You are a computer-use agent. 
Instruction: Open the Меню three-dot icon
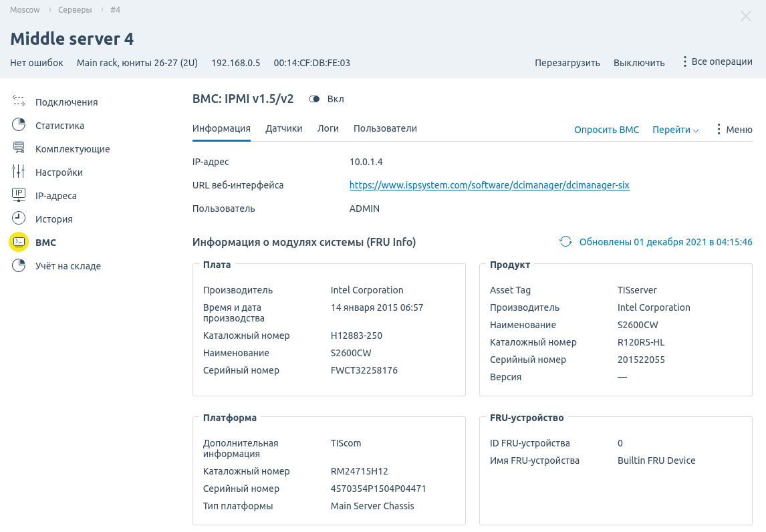(x=719, y=129)
